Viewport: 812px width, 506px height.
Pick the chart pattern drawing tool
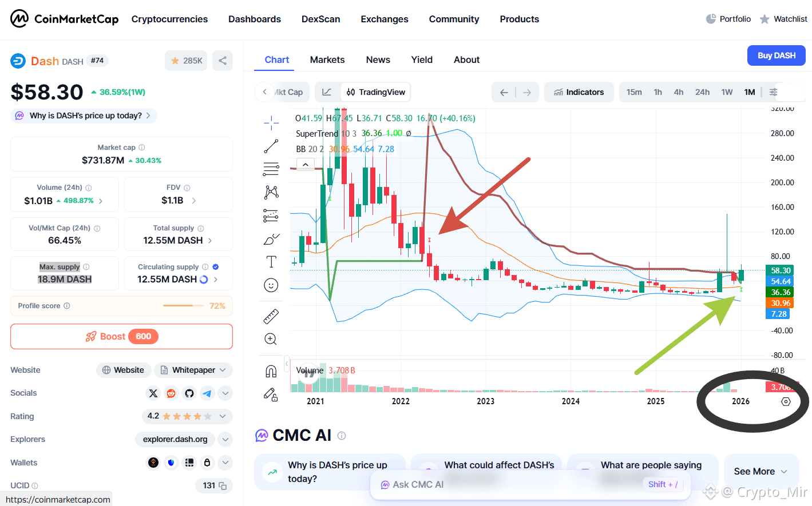271,192
